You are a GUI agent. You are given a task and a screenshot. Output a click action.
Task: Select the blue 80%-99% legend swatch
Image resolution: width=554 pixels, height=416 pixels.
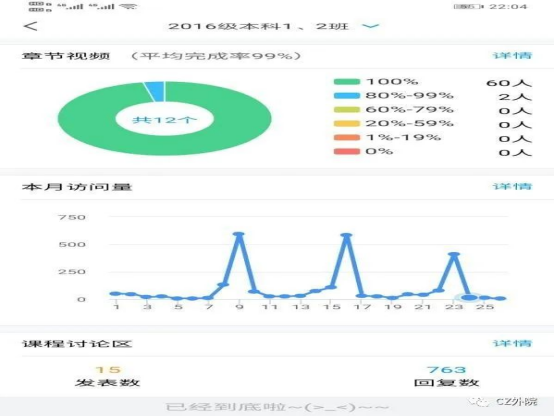(347, 95)
